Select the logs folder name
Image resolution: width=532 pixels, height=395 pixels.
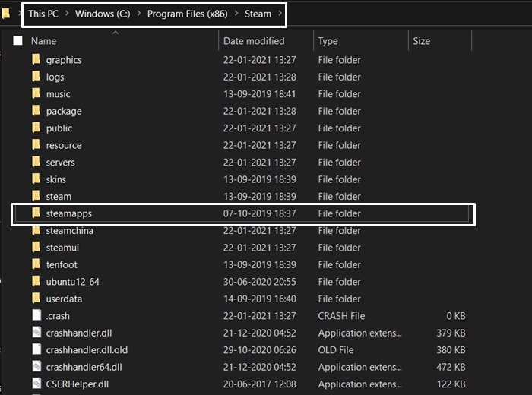coord(55,77)
